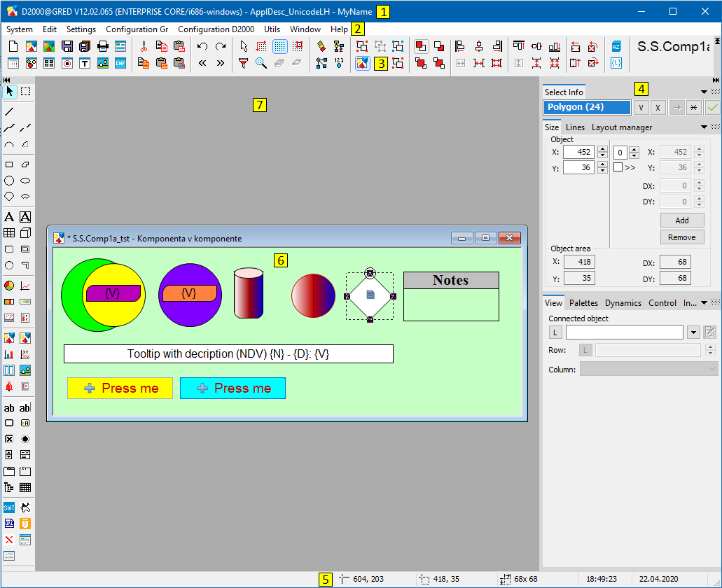The image size is (722, 588).
Task: Select the pie chart object tool
Action: (x=9, y=286)
